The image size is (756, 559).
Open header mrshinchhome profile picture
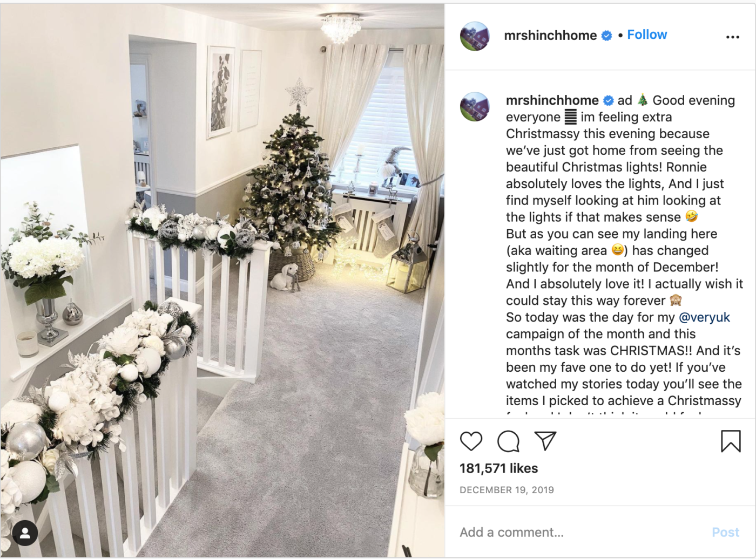(x=475, y=36)
